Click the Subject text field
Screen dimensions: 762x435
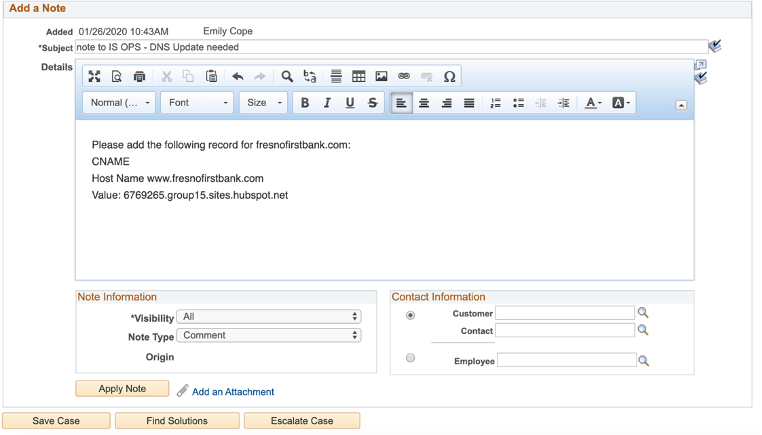(x=390, y=47)
